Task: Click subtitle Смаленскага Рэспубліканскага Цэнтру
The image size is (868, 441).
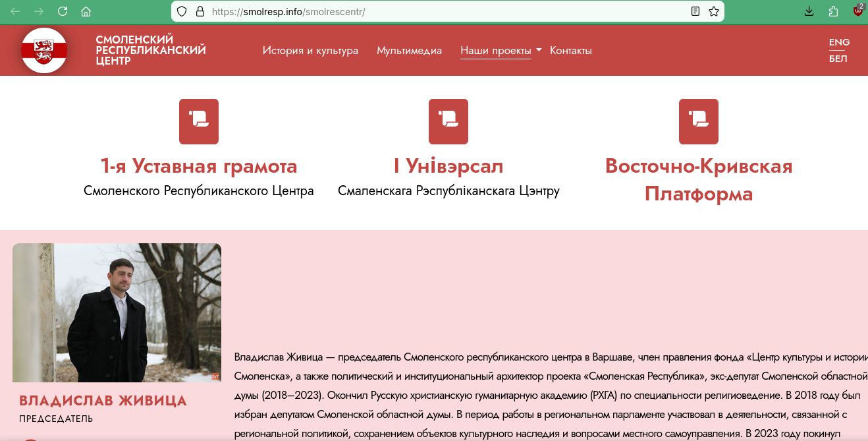Action: (x=448, y=191)
